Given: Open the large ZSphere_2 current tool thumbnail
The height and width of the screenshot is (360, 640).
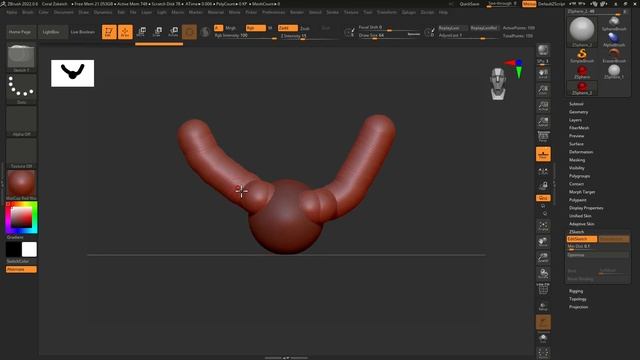Looking at the screenshot, I should click(x=582, y=31).
